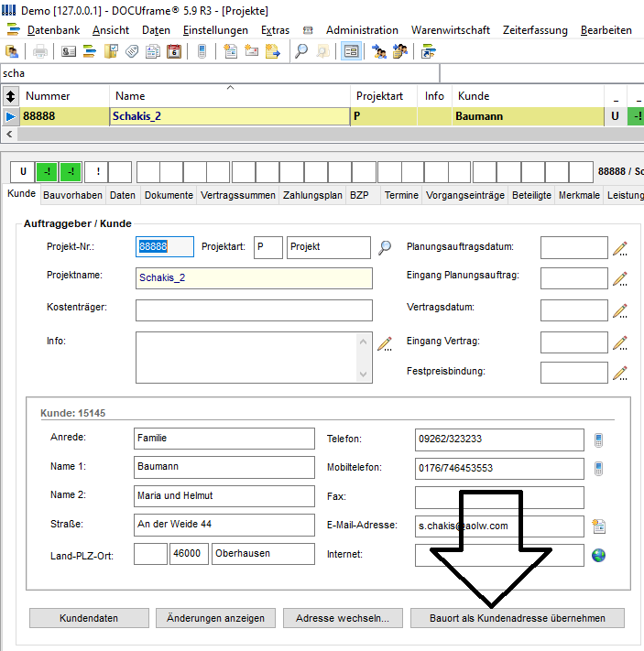Click the pencil icon beside Eingang Vertrag
The width and height of the screenshot is (644, 651).
(620, 343)
